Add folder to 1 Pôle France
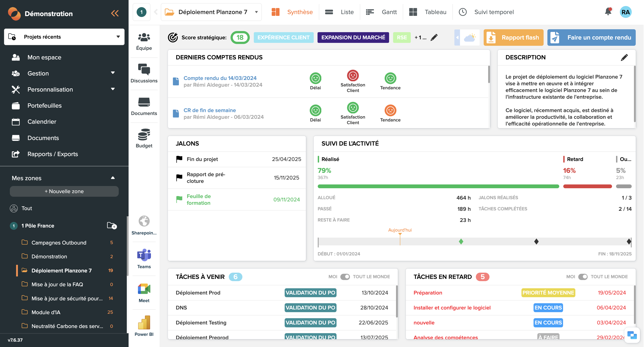The image size is (644, 347). coord(112,226)
